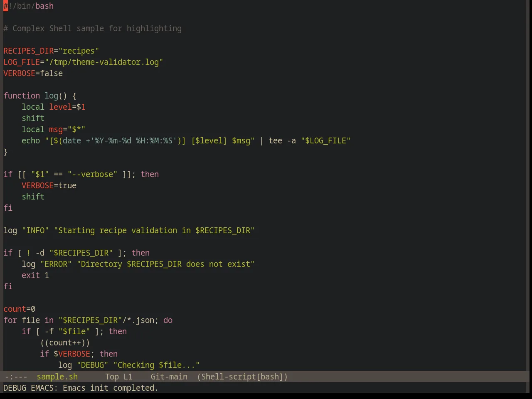Click the RECIPES_DIR variable assignment
The width and height of the screenshot is (532, 399).
click(x=51, y=51)
